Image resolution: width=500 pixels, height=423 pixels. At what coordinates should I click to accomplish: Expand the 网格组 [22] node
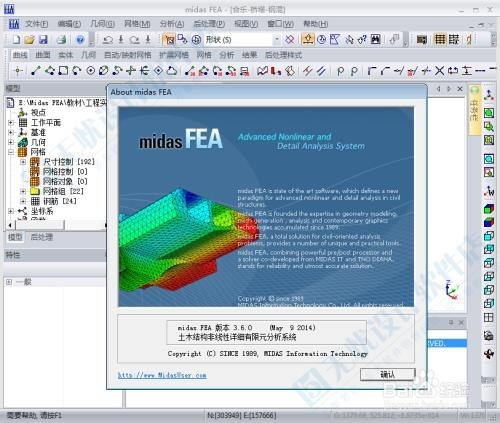[x=23, y=191]
